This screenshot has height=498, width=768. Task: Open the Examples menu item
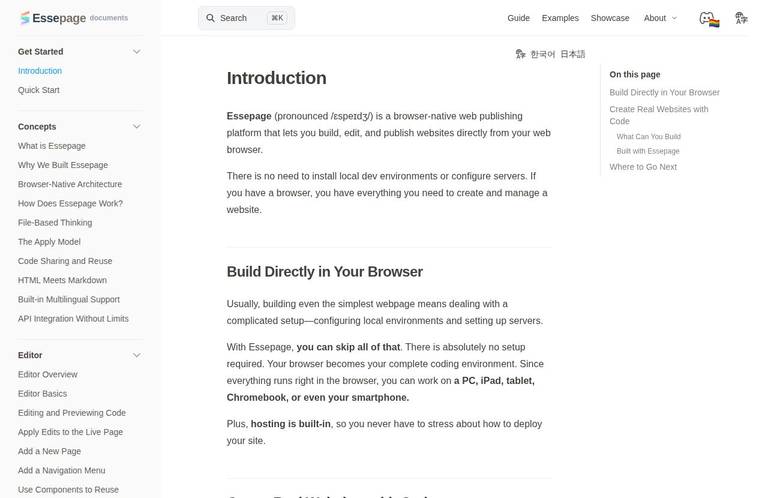pyautogui.click(x=560, y=18)
